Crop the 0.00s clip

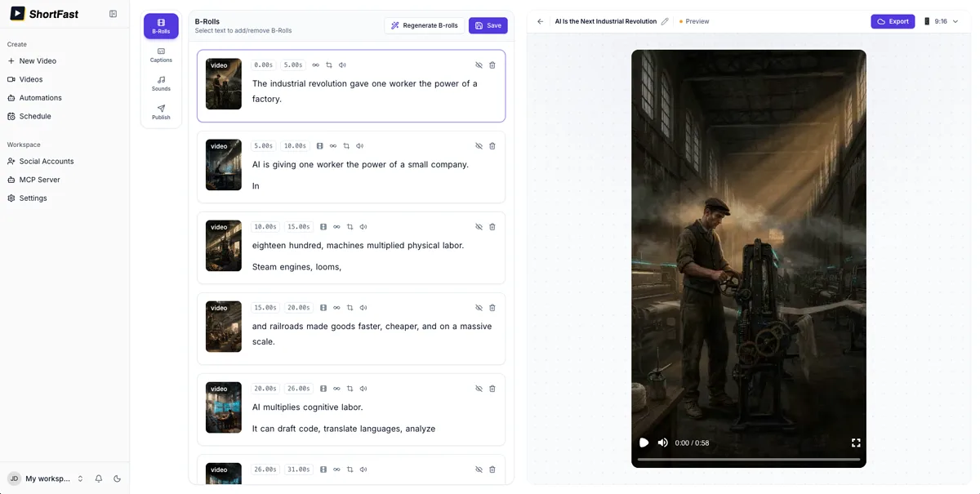[x=329, y=65]
